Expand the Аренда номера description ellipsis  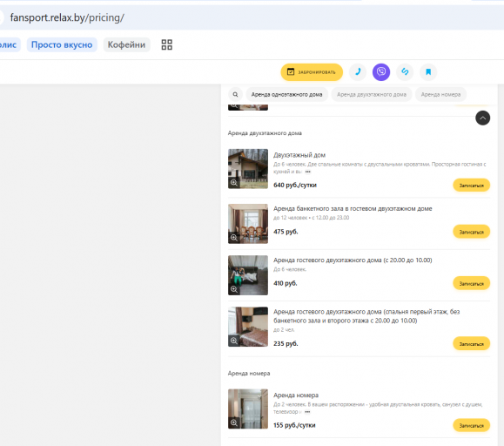pos(307,412)
